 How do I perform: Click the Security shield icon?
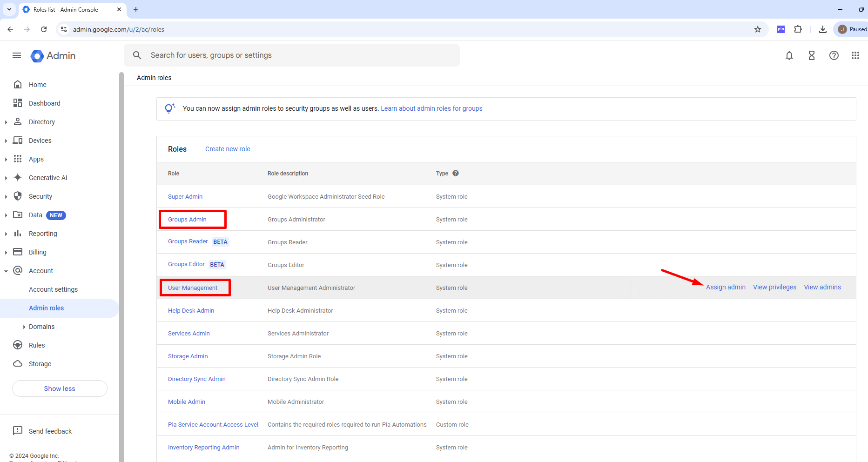[18, 196]
